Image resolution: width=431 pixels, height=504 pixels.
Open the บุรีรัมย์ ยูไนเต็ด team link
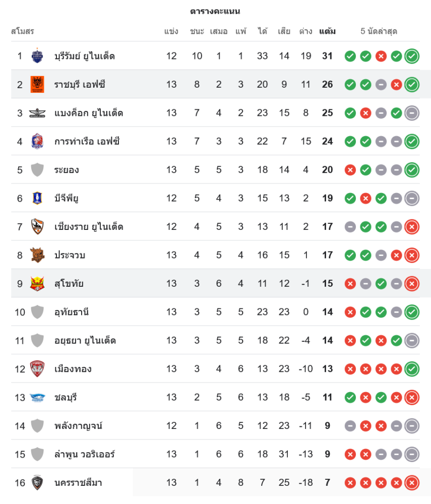(84, 56)
